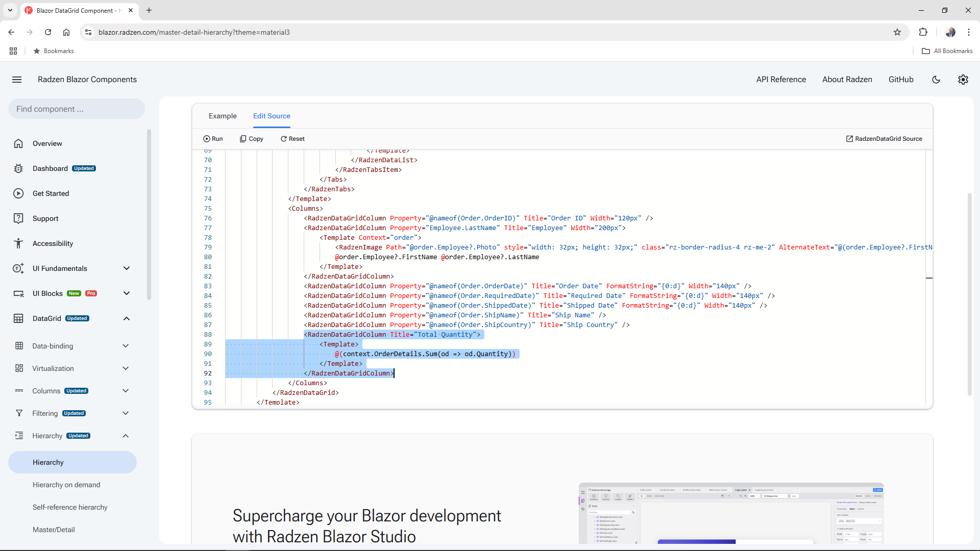The width and height of the screenshot is (980, 551).
Task: Click the sidebar scrollbar thumb
Action: [149, 214]
